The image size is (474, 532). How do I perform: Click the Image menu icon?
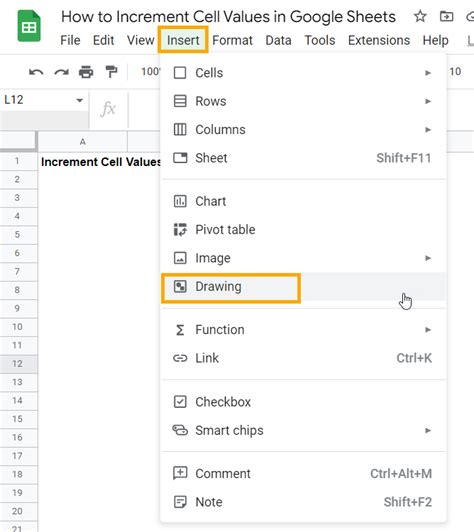[x=180, y=258]
